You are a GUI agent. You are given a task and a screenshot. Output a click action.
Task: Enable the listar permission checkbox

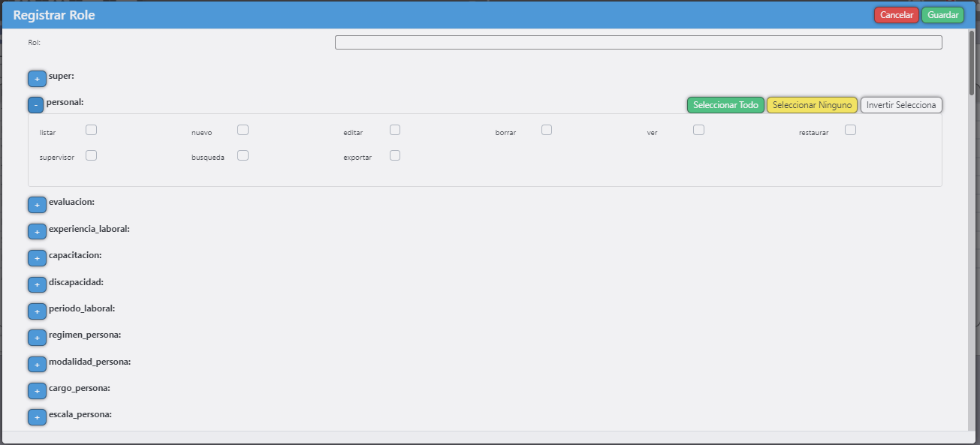point(91,130)
